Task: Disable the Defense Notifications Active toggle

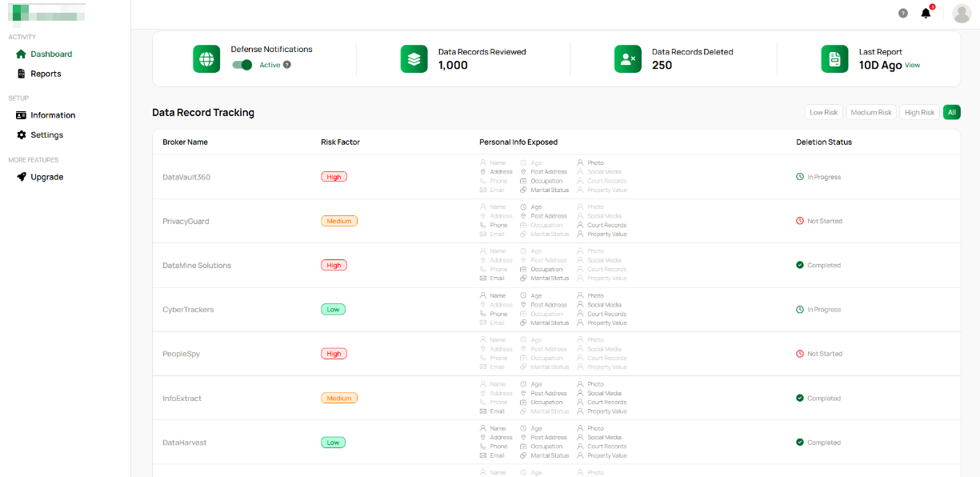Action: (x=242, y=64)
